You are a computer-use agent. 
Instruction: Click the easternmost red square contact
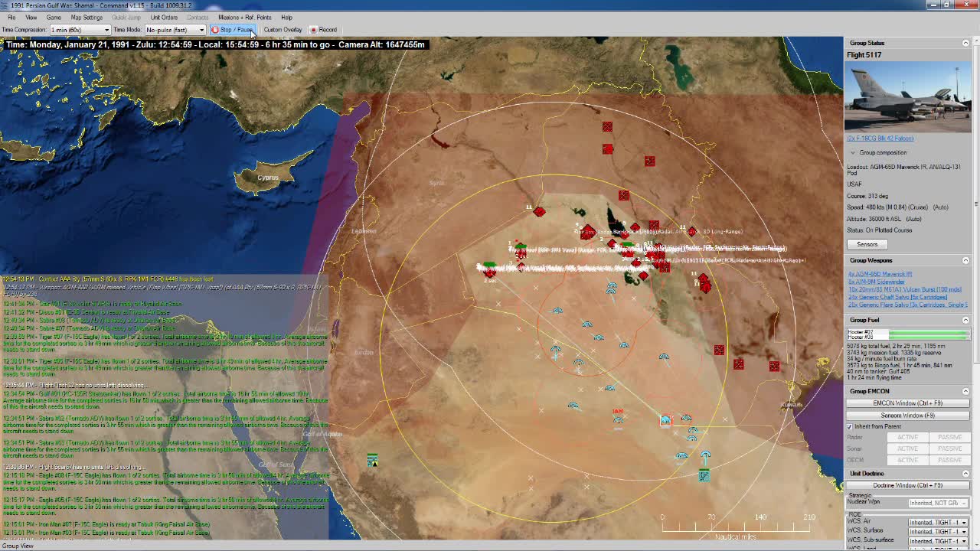[x=774, y=367]
